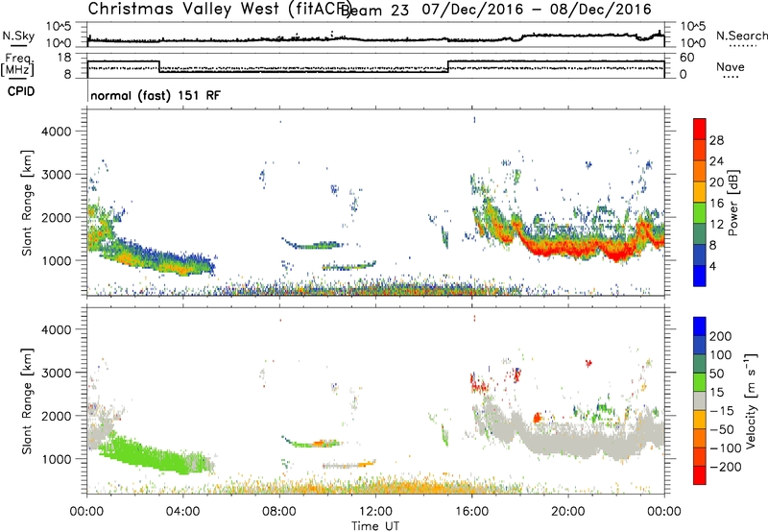Click the orange velocity patch near 18:40
Screen dimensions: 768x532
pos(537,418)
